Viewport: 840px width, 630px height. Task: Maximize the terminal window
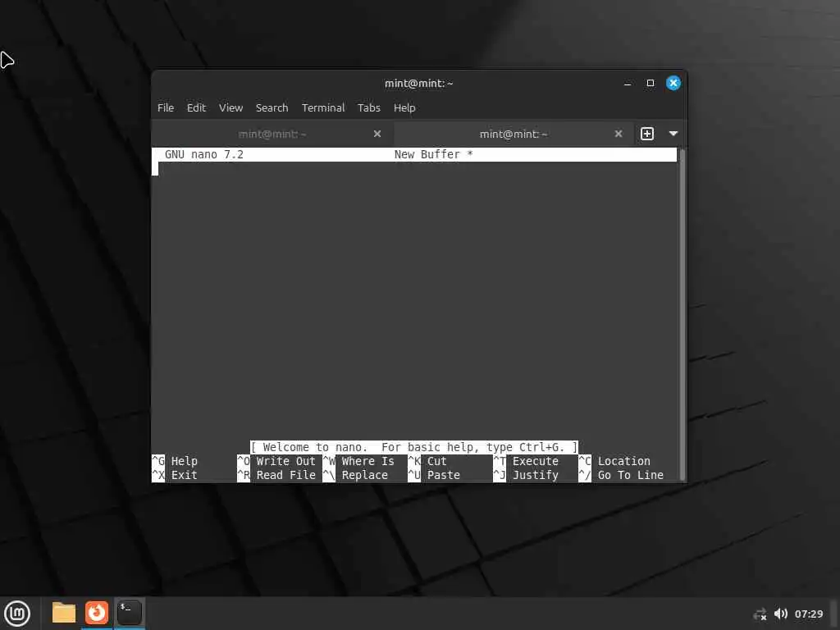click(651, 83)
